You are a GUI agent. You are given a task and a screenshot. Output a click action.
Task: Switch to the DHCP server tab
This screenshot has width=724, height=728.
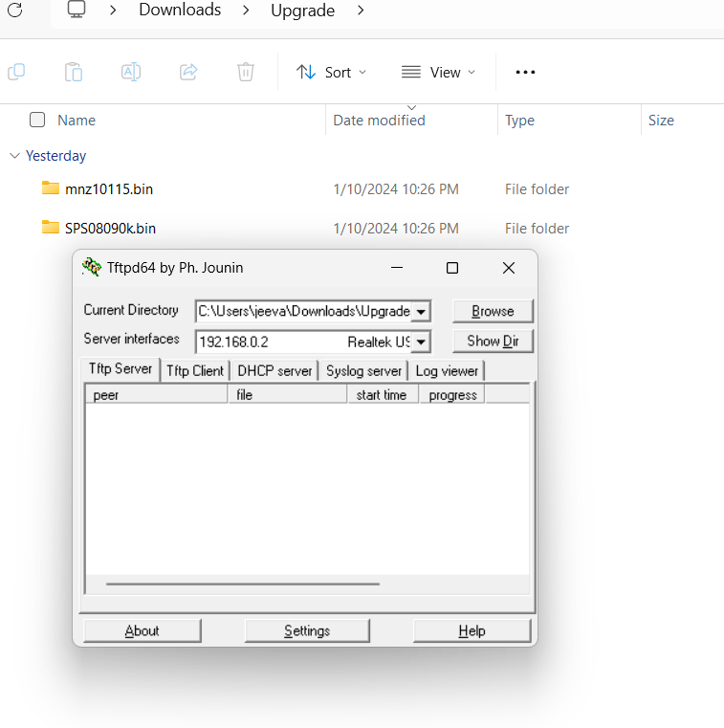[274, 370]
